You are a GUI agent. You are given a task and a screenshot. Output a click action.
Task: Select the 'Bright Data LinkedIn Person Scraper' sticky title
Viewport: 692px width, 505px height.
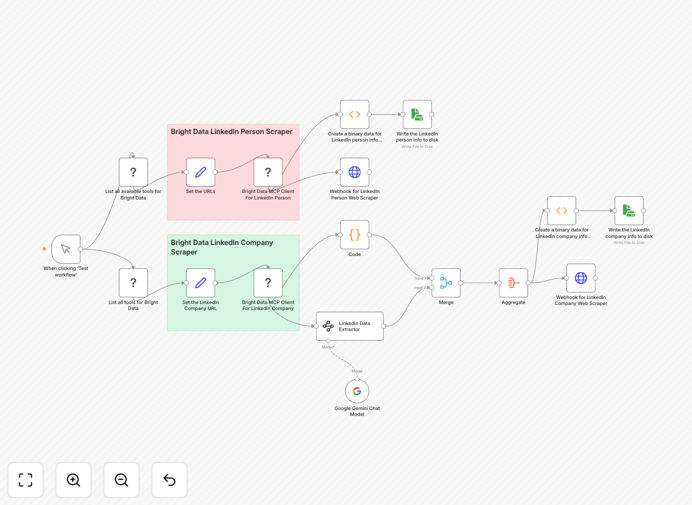click(x=231, y=132)
